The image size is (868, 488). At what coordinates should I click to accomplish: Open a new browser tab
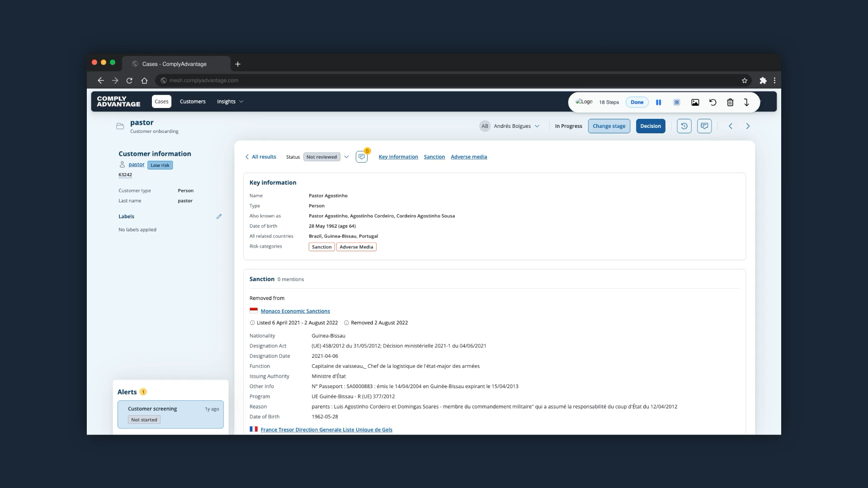coord(238,64)
